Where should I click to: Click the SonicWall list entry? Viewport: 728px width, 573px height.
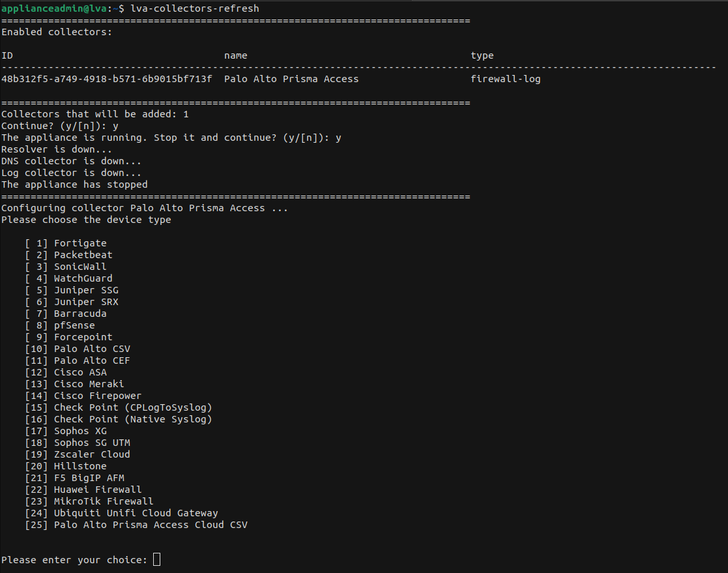click(80, 267)
